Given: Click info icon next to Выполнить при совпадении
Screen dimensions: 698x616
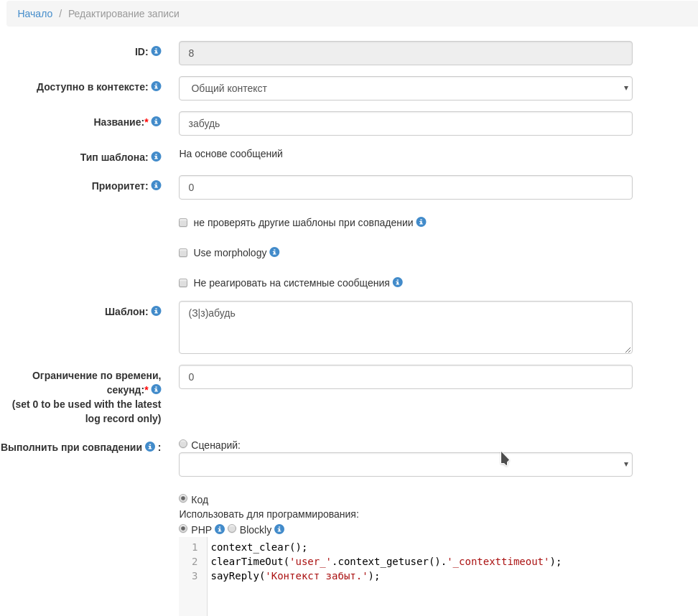Looking at the screenshot, I should click(x=150, y=447).
